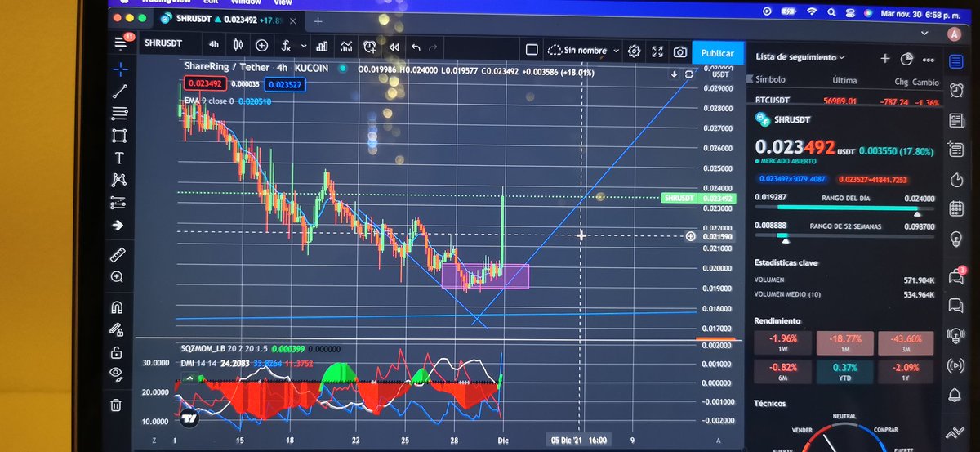Open the financials bar chart icon
Viewport: 980px width, 452px height.
point(323,47)
